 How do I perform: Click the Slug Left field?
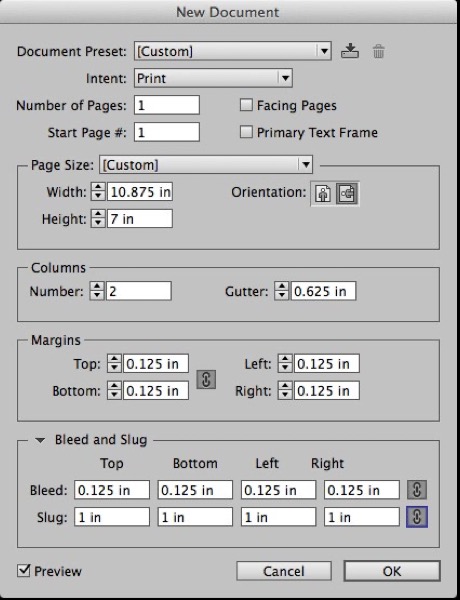[x=278, y=517]
